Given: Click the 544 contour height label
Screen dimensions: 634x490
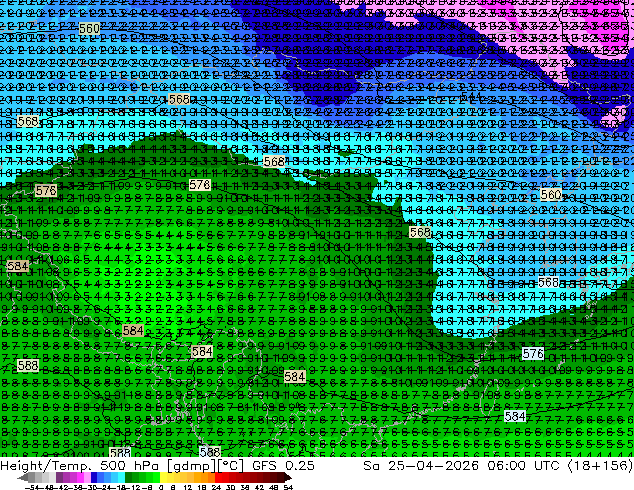Looking at the screenshot, I should coord(471,96).
